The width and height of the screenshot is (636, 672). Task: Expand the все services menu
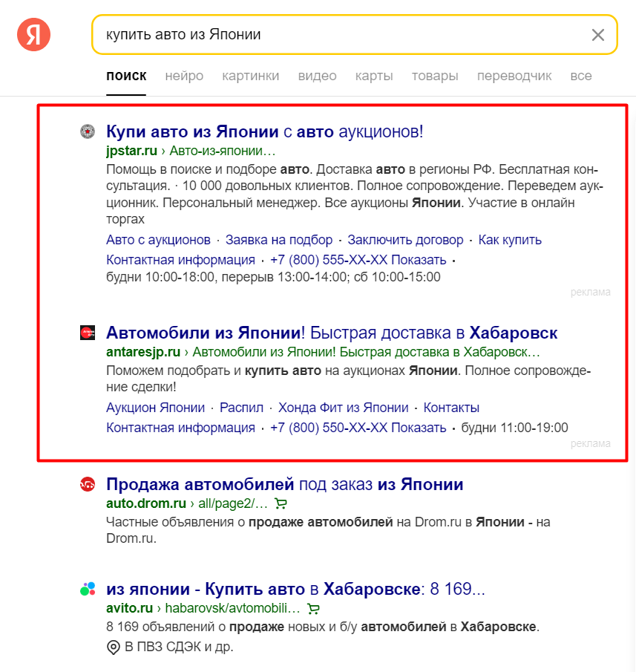(581, 76)
